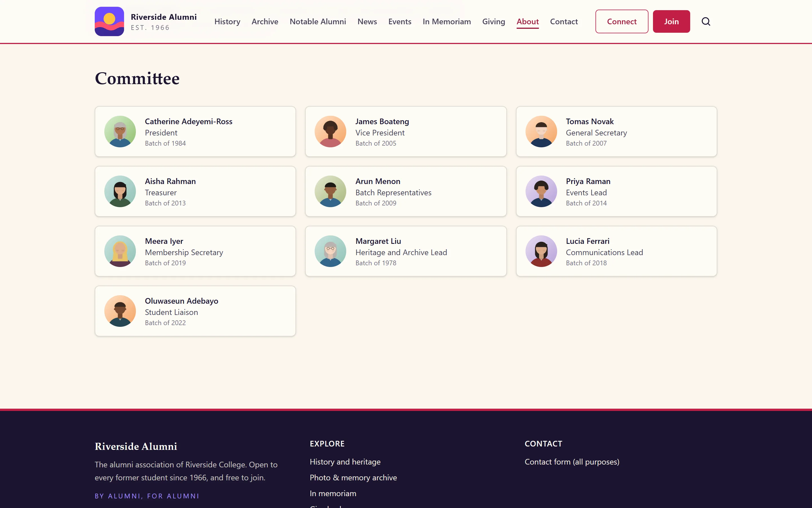812x508 pixels.
Task: Open Contact form (all purposes) link
Action: [572, 462]
